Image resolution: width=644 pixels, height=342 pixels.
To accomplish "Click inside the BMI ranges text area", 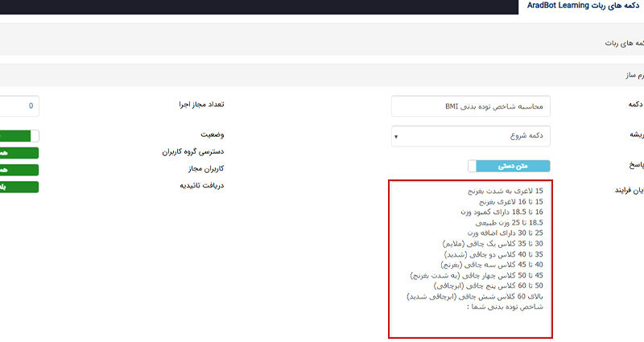I will point(471,259).
